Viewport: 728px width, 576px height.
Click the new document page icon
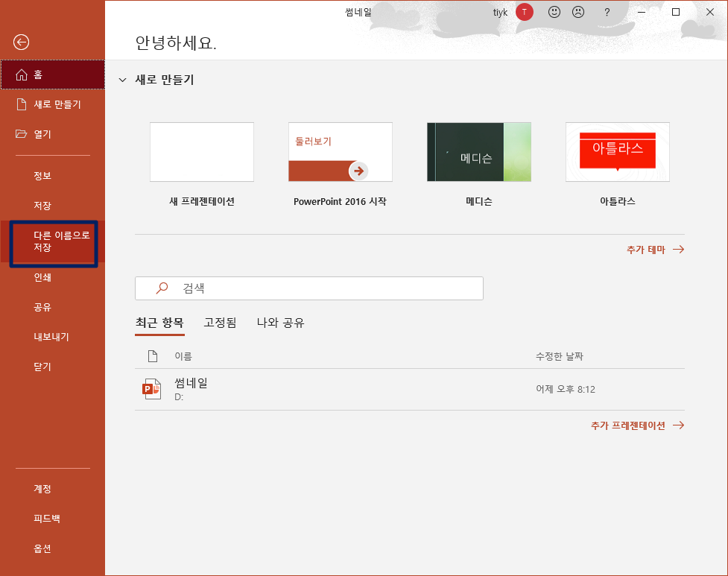(x=22, y=104)
